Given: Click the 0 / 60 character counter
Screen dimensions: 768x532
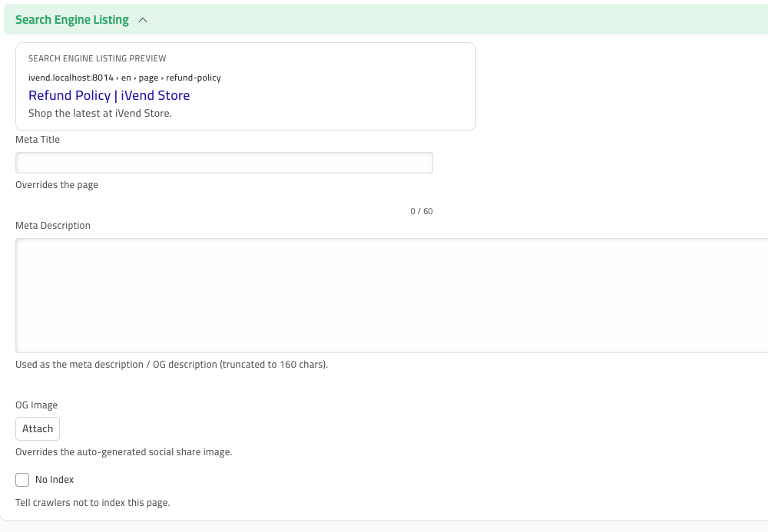Looking at the screenshot, I should click(x=422, y=211).
